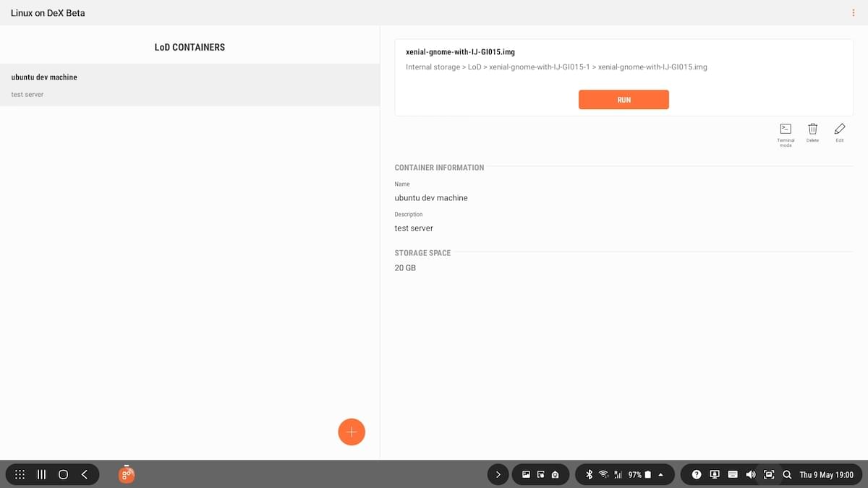This screenshot has width=868, height=488.
Task: Open Wi-Fi status in the tray
Action: tap(603, 474)
